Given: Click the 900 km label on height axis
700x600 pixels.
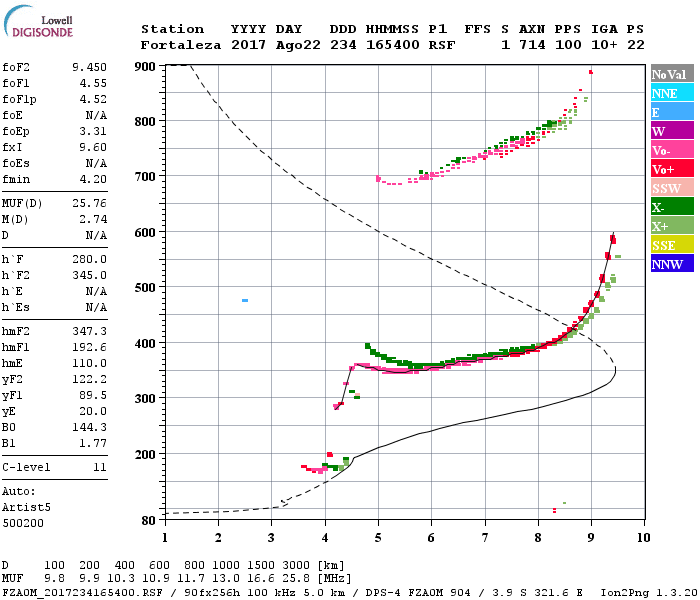Looking at the screenshot, I should pos(145,67).
